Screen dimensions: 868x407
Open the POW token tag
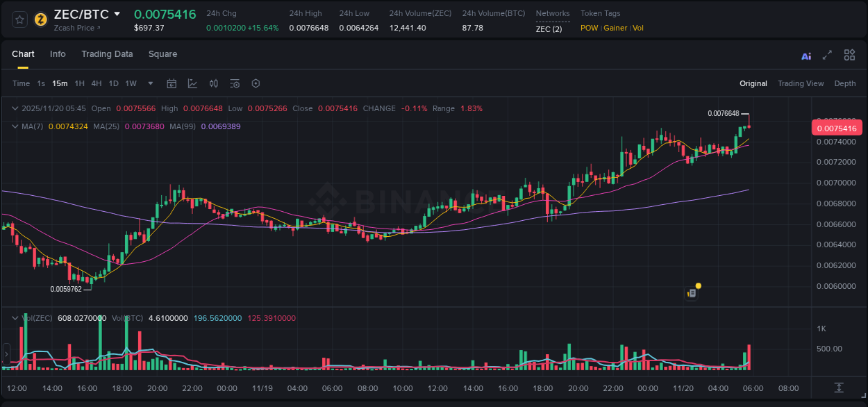click(x=589, y=28)
